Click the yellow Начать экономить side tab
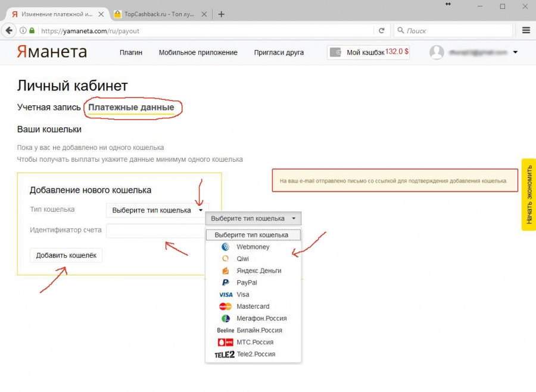 pos(529,195)
